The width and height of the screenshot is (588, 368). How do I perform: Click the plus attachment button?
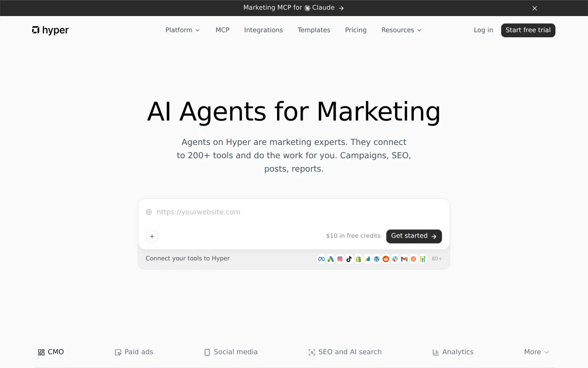(x=152, y=236)
